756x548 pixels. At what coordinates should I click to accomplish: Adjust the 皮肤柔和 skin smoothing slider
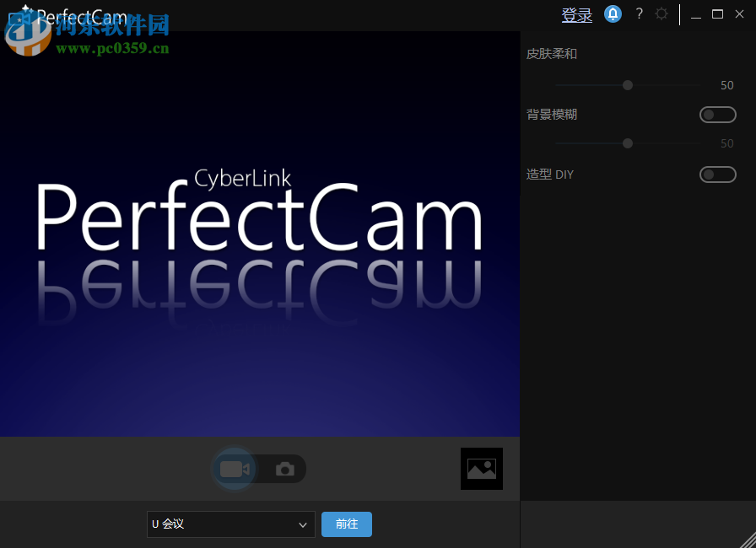coord(627,85)
